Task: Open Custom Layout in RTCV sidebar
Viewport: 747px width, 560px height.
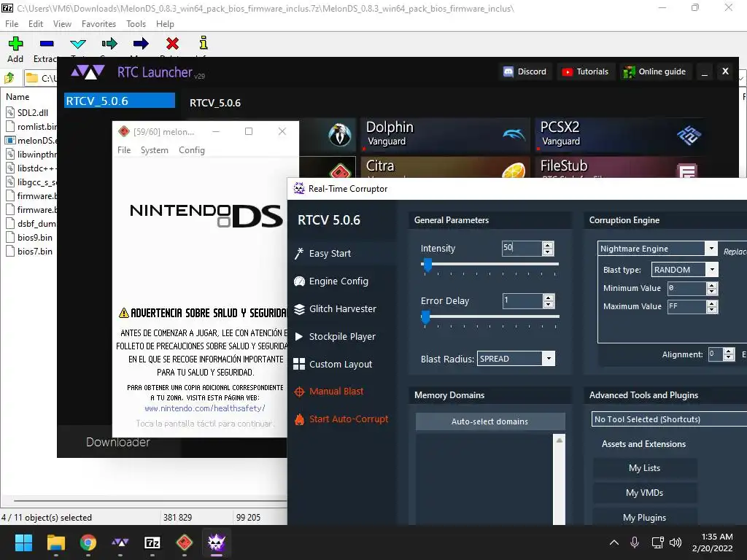Action: coord(340,364)
